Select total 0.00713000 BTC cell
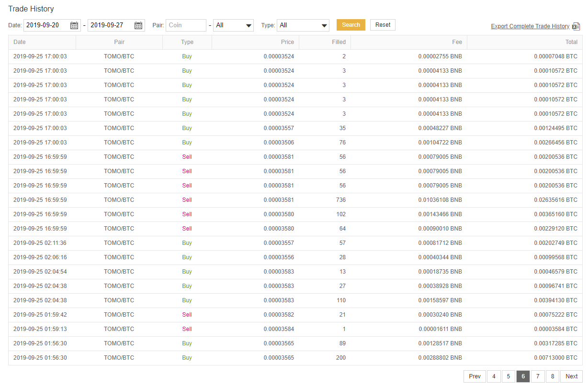The height and width of the screenshot is (386, 588). tap(555, 358)
